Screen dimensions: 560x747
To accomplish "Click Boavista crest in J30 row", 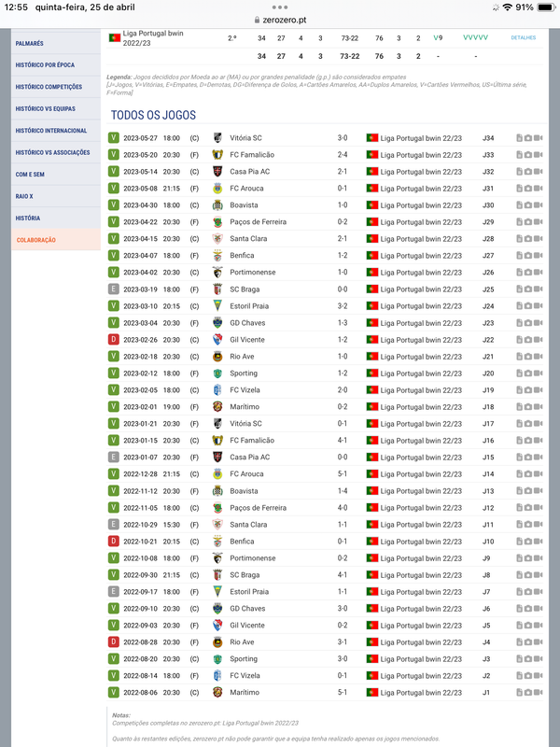I will coord(217,205).
